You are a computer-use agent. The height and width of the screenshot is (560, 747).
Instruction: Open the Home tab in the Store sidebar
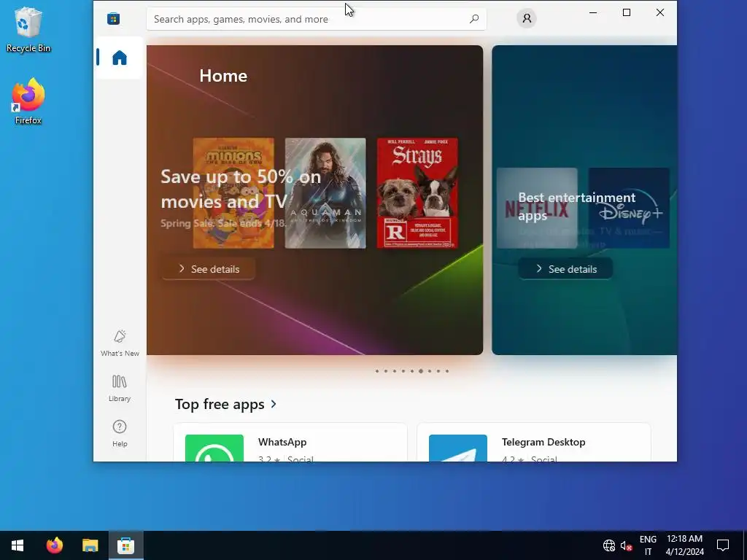tap(119, 58)
